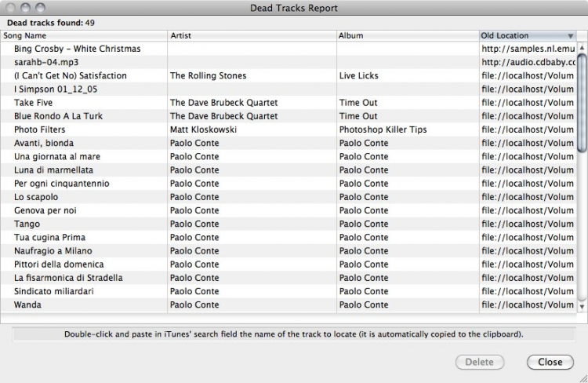
Task: Click the Close button
Action: 550,362
